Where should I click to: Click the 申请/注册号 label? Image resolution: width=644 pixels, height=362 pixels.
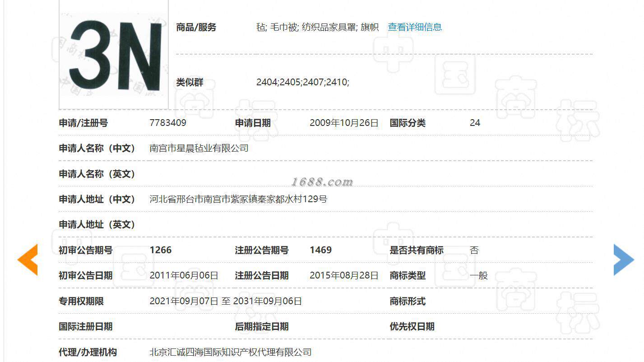coord(83,123)
